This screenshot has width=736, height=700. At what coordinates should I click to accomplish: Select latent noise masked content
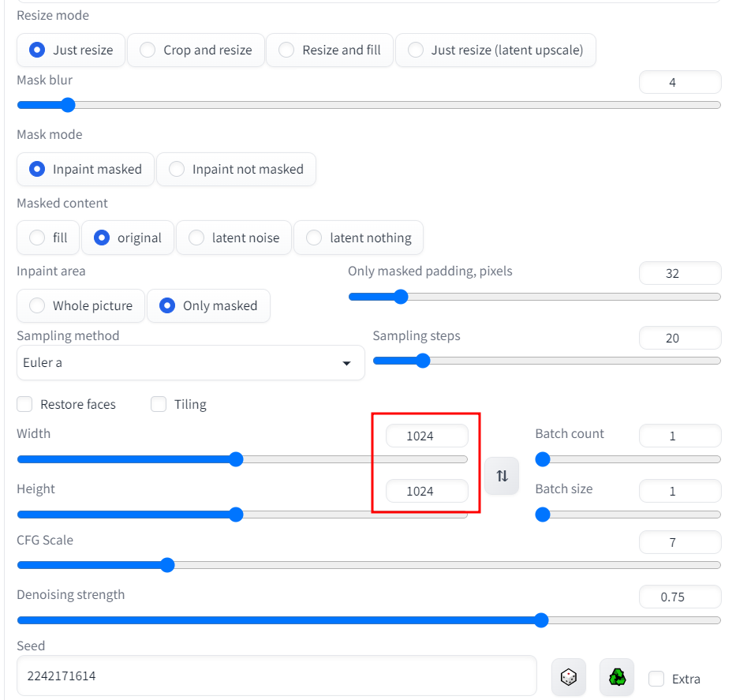coord(234,238)
